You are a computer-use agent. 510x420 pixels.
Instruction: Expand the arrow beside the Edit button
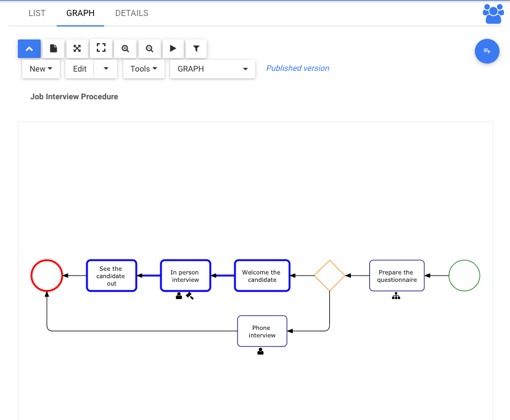click(x=105, y=69)
